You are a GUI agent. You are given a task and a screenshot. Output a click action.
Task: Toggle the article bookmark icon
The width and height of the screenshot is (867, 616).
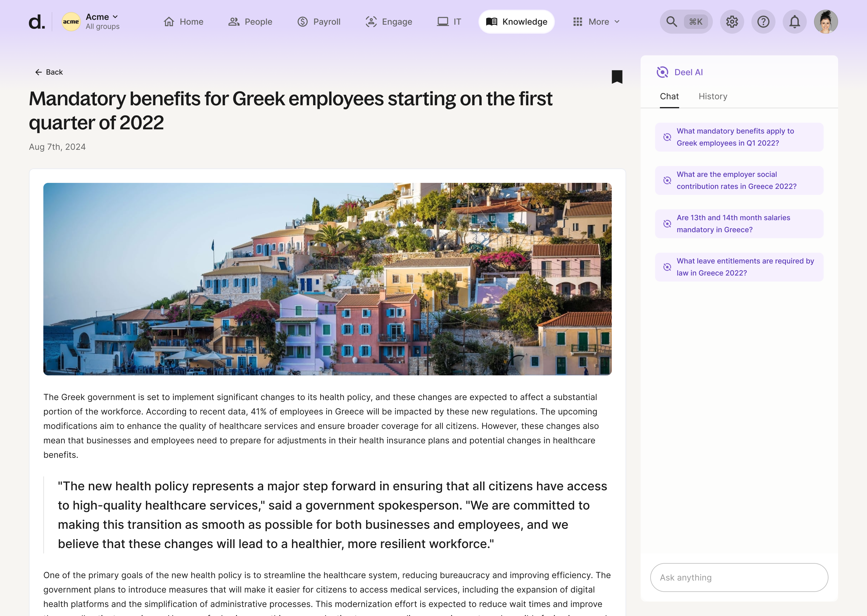pos(617,77)
